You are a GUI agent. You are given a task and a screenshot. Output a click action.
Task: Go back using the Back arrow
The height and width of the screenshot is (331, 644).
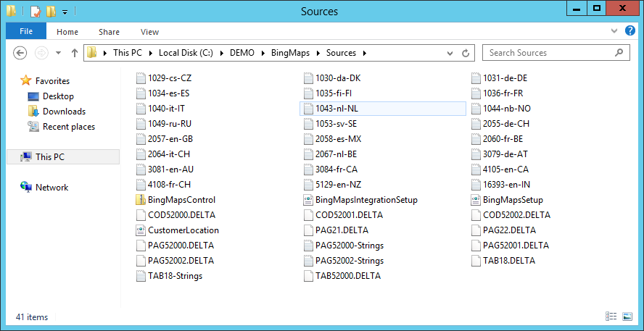[20, 53]
